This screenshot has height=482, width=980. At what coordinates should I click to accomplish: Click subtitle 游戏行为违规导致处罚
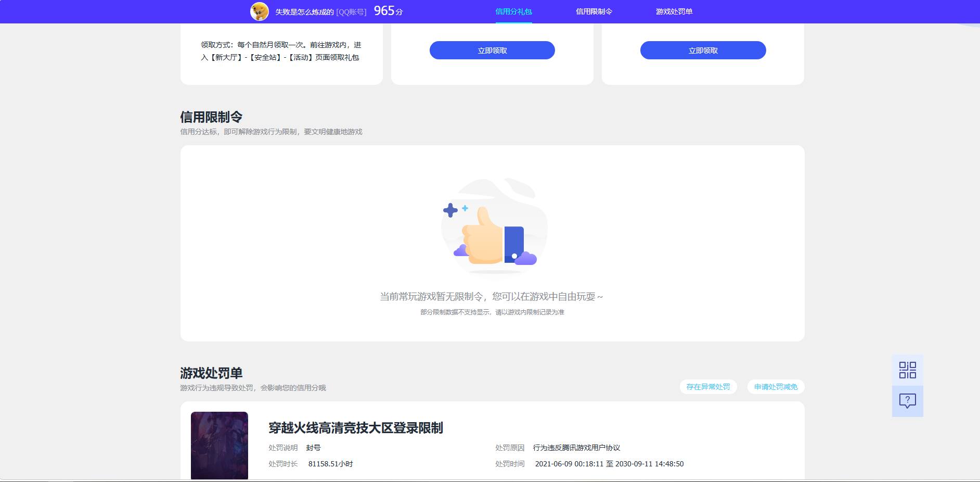point(253,388)
